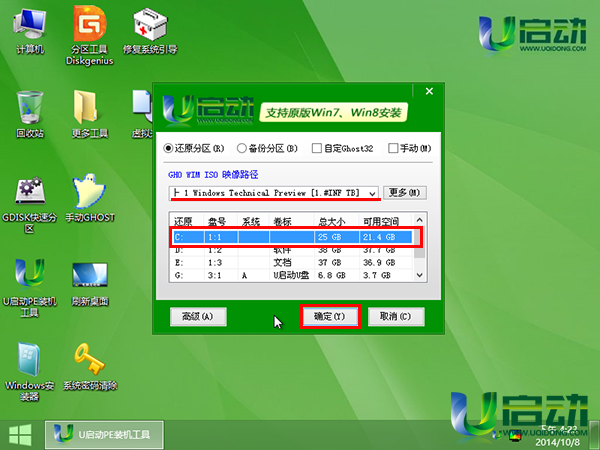Select 还原分区(R) radio button

[x=194, y=148]
